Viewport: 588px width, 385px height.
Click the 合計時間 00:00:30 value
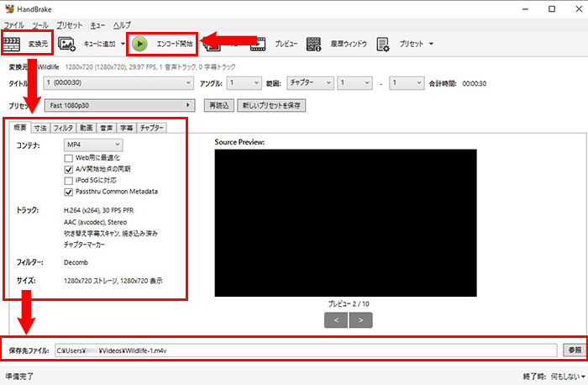pyautogui.click(x=475, y=83)
